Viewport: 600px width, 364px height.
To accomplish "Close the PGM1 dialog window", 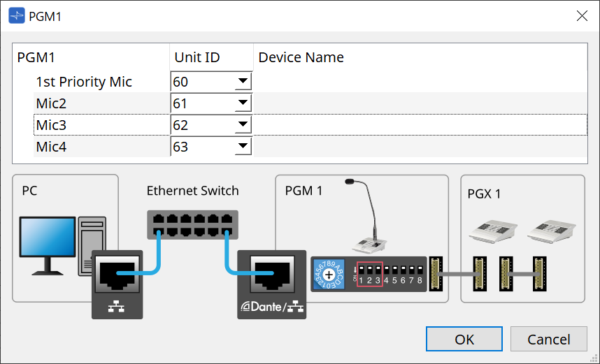I will coord(581,16).
